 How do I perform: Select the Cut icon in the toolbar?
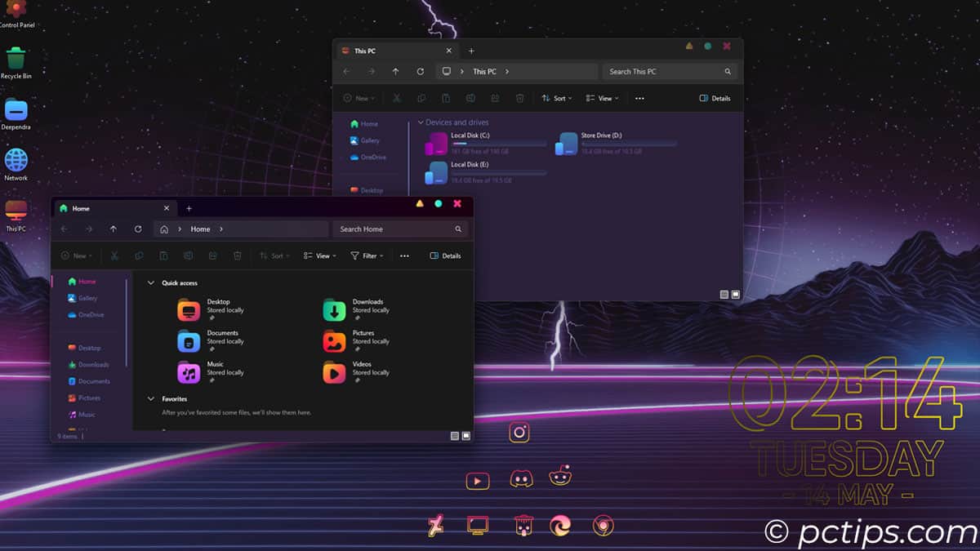coord(114,256)
